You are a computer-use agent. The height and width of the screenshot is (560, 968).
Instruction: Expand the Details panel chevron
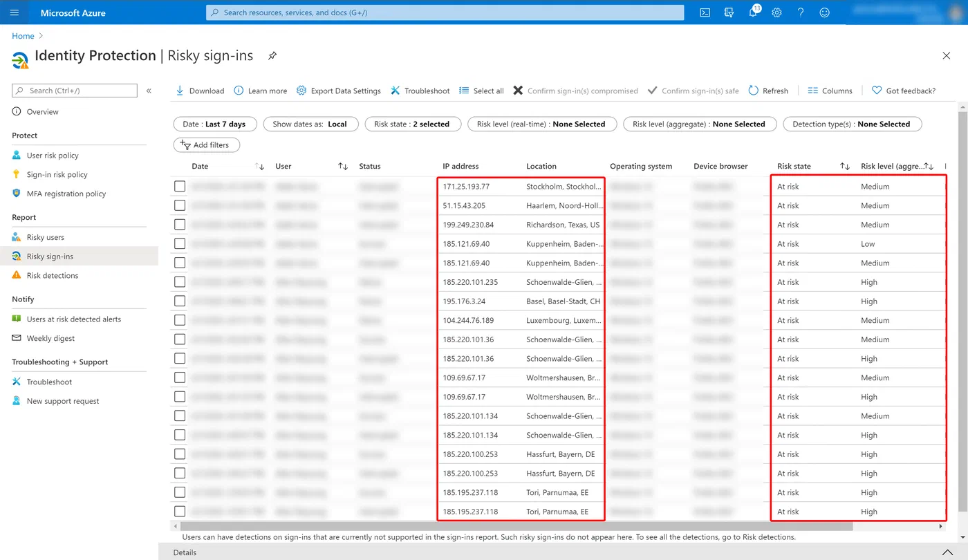click(947, 552)
